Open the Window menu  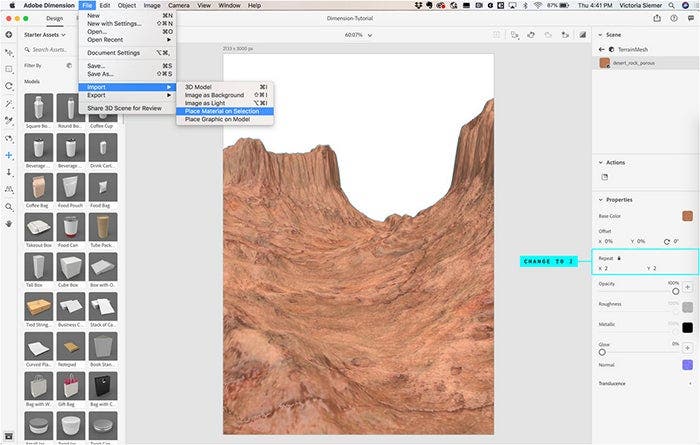tap(229, 5)
